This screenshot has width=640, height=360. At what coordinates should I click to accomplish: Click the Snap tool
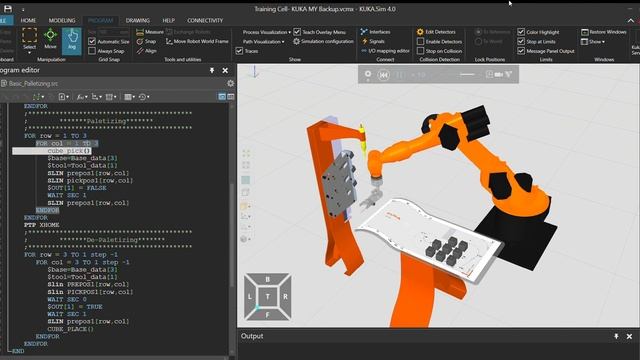point(146,41)
